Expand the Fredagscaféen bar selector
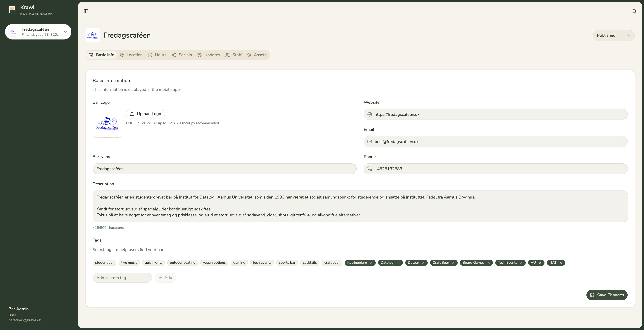This screenshot has width=644, height=330. pyautogui.click(x=38, y=32)
